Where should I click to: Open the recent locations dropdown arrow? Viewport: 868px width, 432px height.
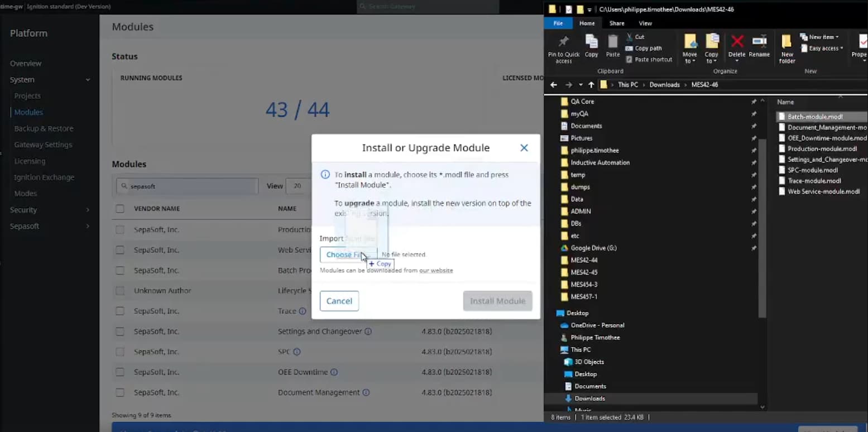click(581, 85)
